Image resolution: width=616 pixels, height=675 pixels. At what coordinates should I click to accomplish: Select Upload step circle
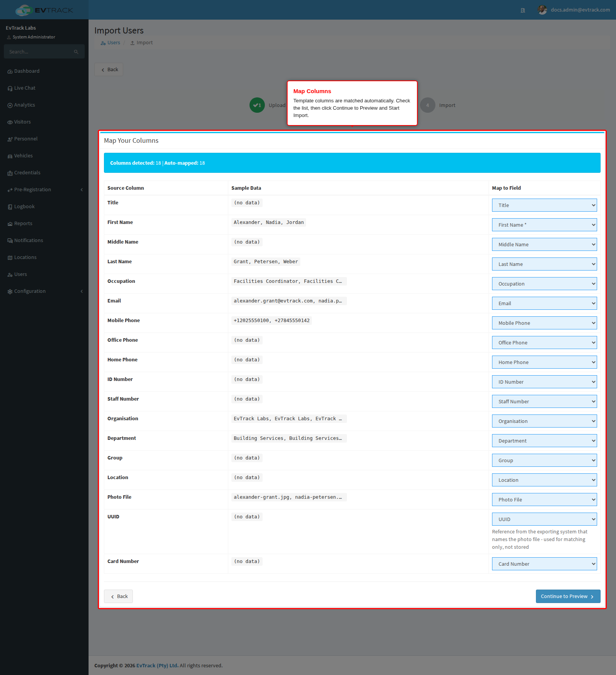tap(257, 105)
